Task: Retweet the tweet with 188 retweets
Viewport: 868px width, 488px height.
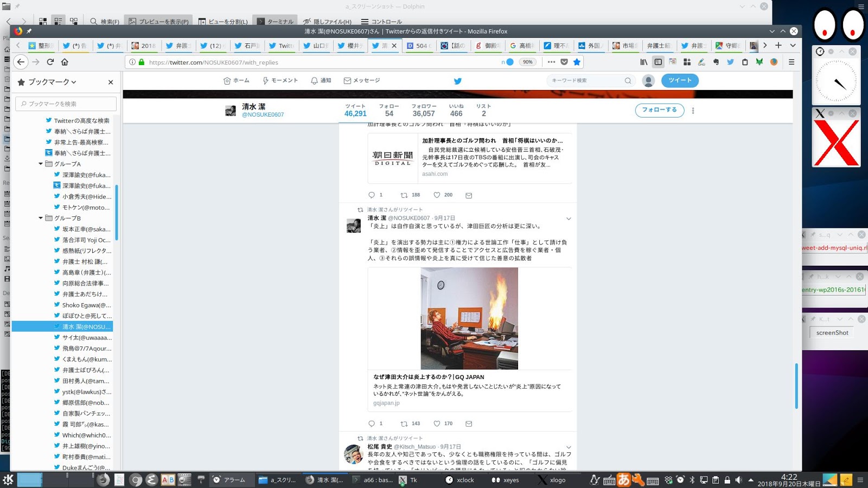Action: (x=404, y=195)
